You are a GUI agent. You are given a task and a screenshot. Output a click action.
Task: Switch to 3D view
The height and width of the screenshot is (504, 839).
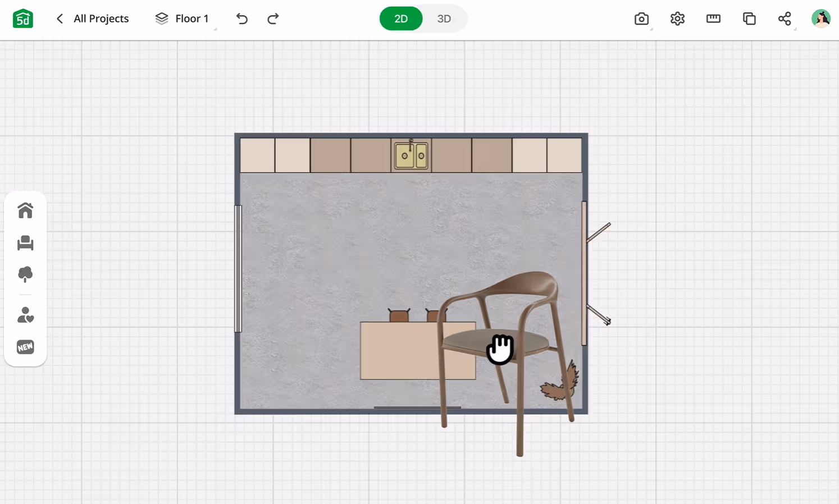tap(444, 19)
